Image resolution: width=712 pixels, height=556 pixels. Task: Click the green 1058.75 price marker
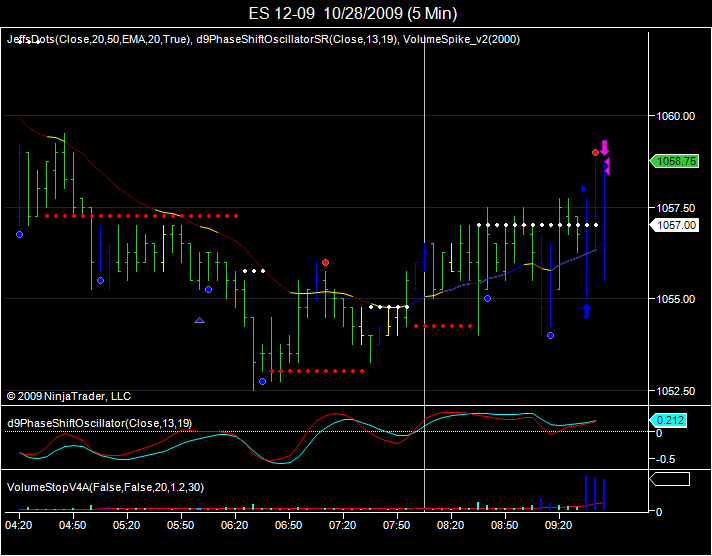click(x=674, y=161)
